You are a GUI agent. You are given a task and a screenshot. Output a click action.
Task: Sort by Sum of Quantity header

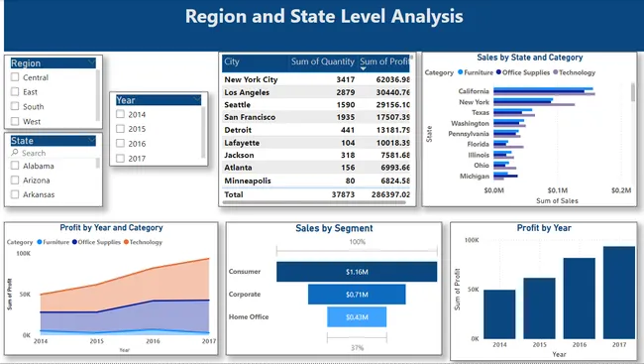pos(323,61)
